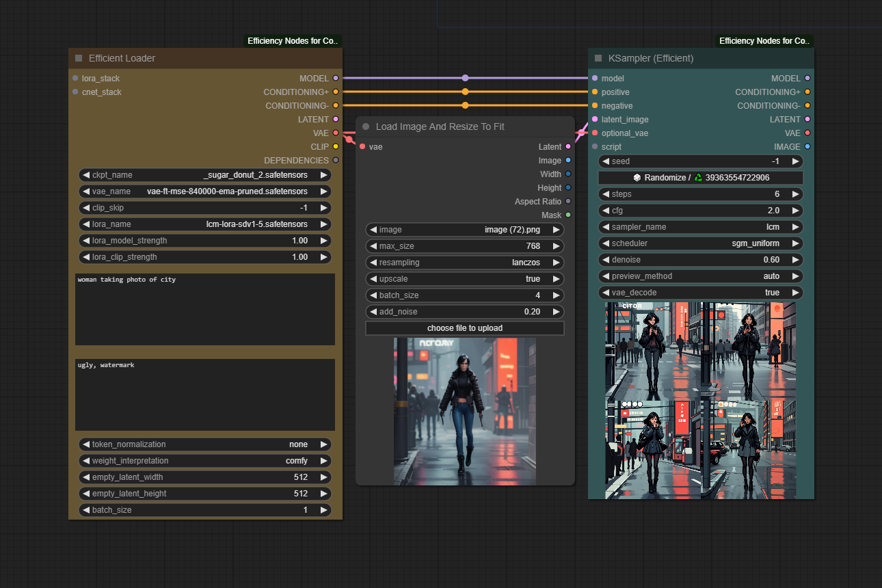
Task: Collapse the Load Image And Resize To Fit node
Action: click(x=366, y=126)
